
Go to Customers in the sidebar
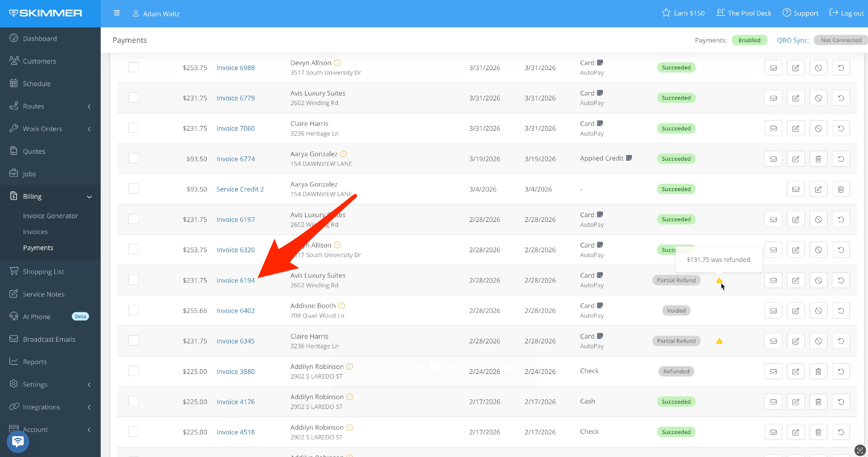click(39, 61)
